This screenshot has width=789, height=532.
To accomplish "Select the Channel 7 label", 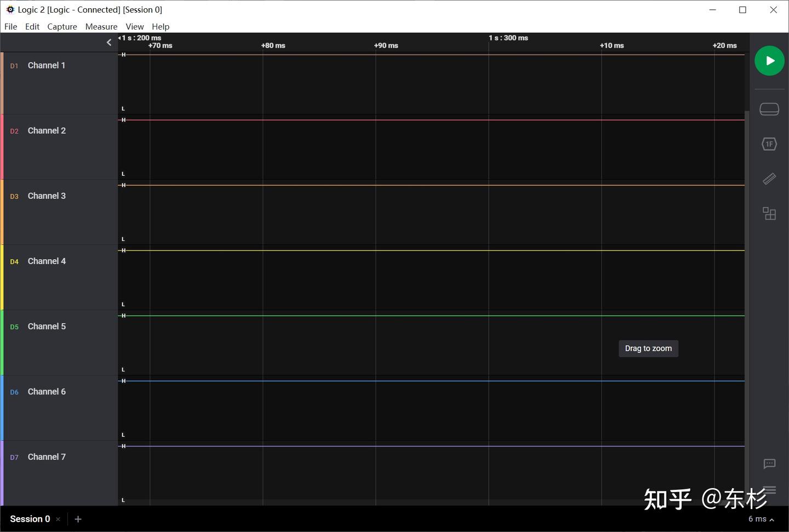I will click(47, 456).
